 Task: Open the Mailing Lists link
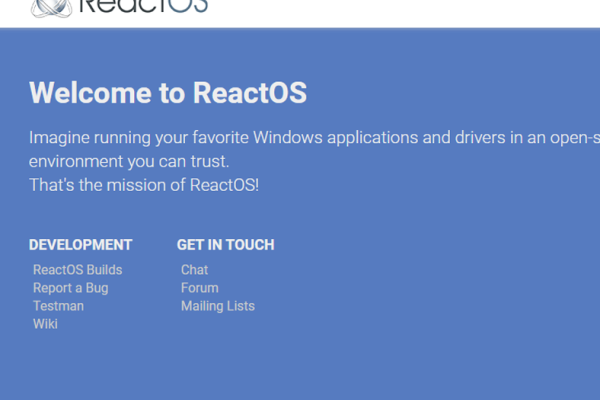[217, 306]
